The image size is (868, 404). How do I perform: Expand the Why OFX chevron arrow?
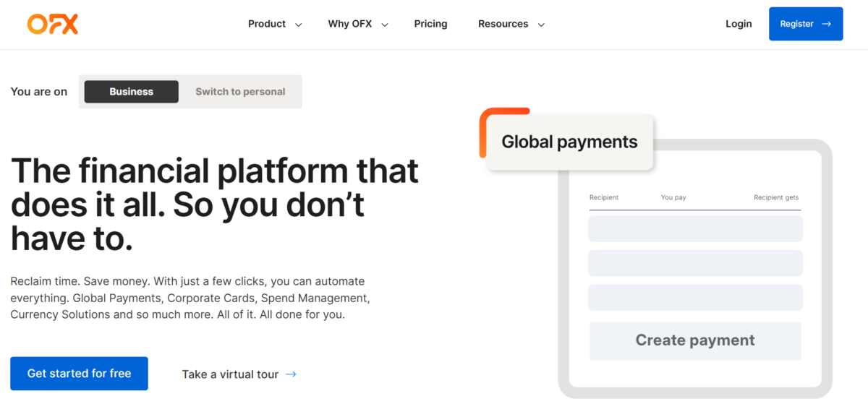click(x=385, y=25)
